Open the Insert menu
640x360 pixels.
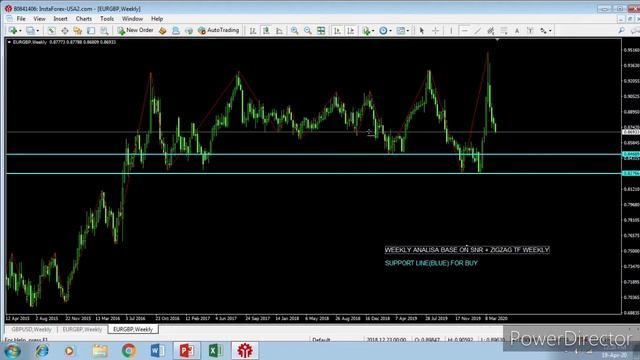[60, 19]
